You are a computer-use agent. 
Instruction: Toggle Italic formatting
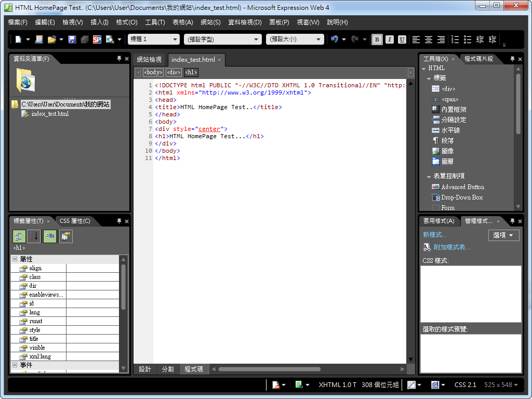(x=390, y=39)
